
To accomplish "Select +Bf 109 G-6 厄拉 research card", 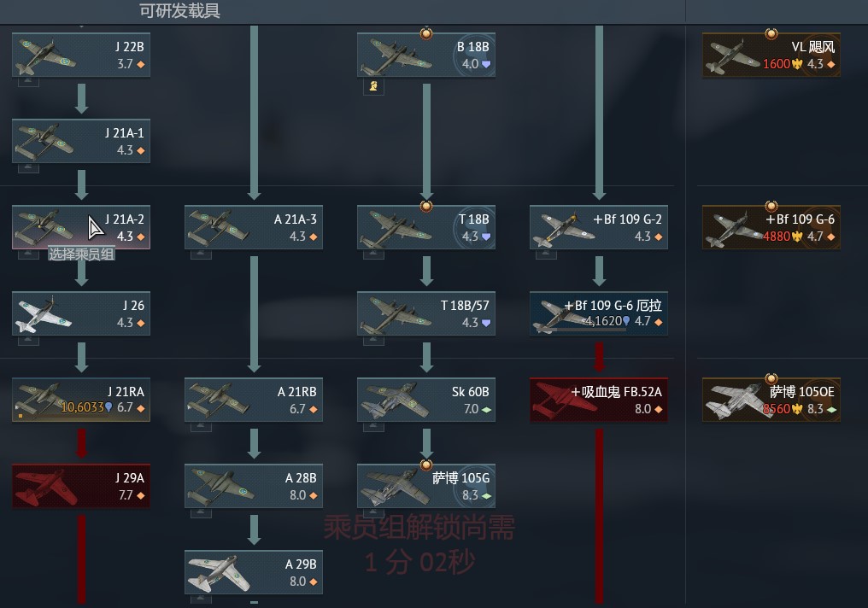I will pyautogui.click(x=599, y=313).
